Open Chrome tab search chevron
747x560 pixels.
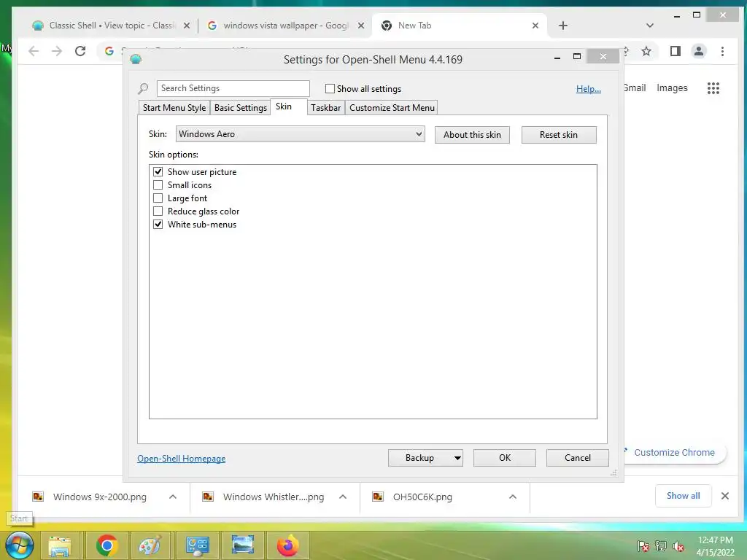tap(650, 26)
